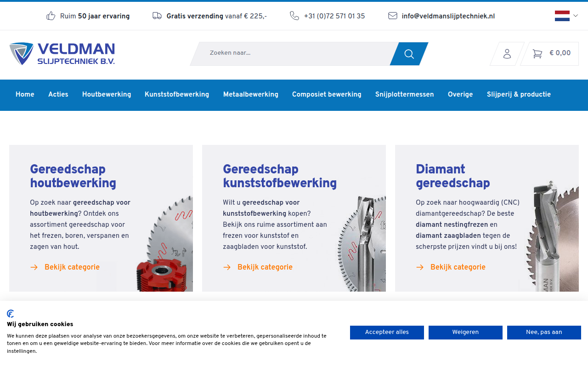588x368 pixels.
Task: Click the 'Diamant gereedschap' heading
Action: point(453,176)
